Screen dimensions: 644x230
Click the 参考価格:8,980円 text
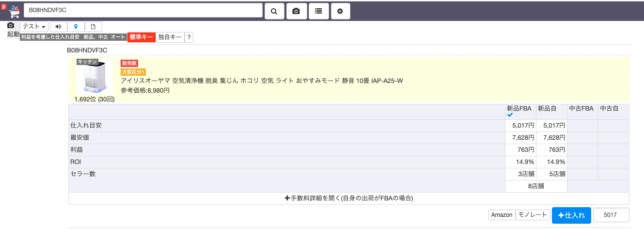145,90
